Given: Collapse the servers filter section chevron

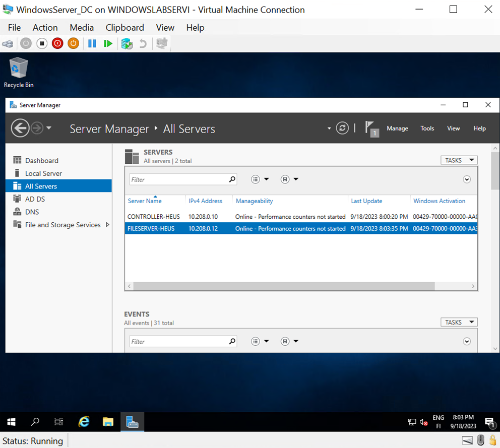Looking at the screenshot, I should pyautogui.click(x=467, y=179).
